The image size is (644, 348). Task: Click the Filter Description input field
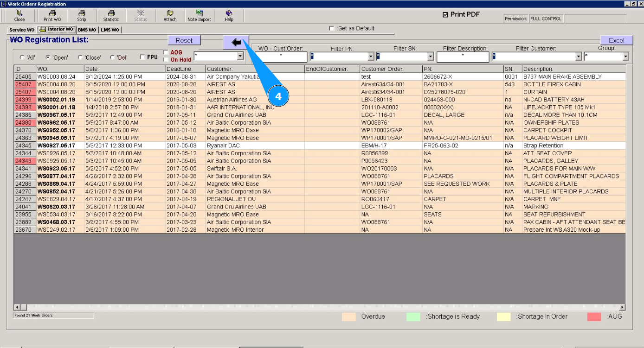coord(463,57)
